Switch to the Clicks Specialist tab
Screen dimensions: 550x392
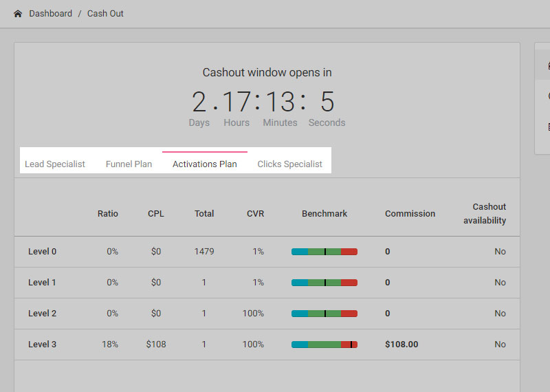289,164
